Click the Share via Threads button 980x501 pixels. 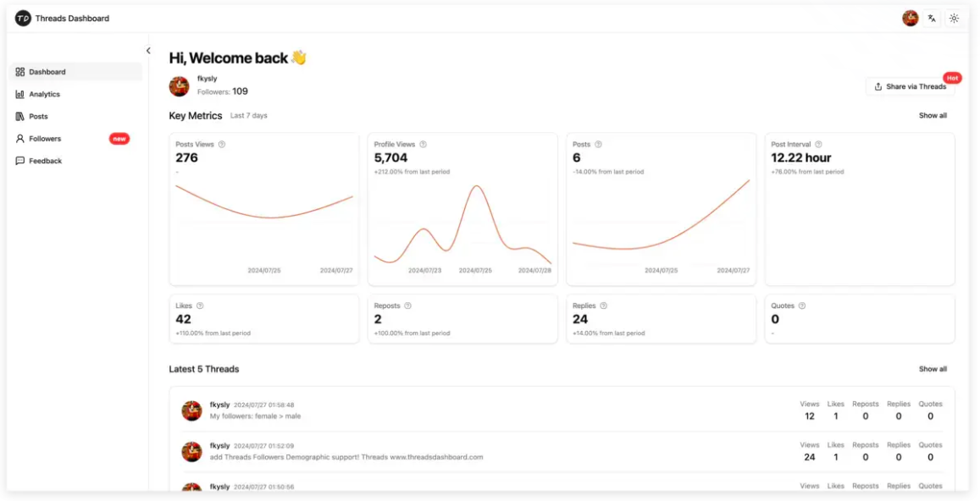(909, 85)
